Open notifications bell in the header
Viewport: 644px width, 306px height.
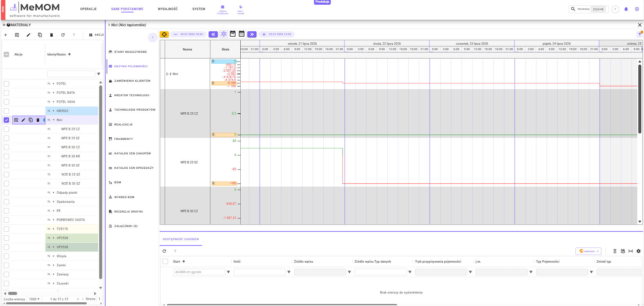(x=626, y=9)
